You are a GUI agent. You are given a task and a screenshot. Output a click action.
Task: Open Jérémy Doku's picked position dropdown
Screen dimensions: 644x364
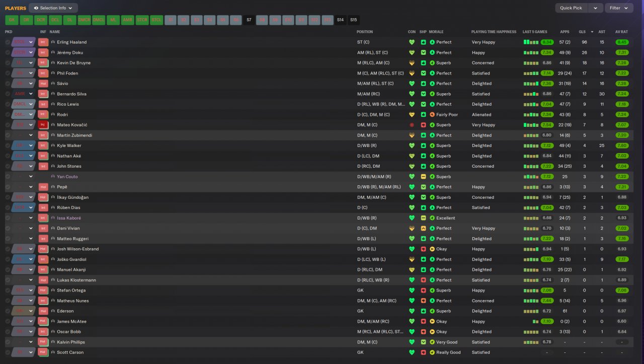(24, 52)
